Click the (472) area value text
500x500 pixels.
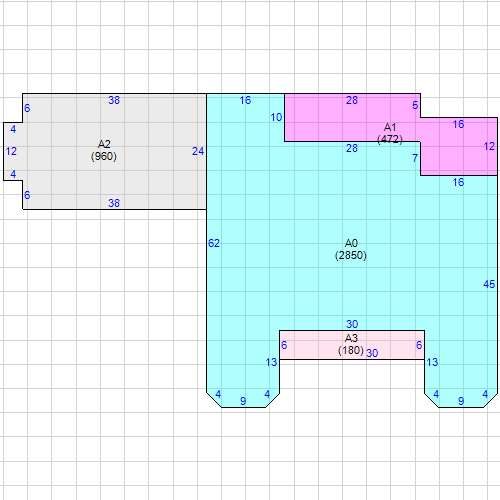(x=390, y=139)
